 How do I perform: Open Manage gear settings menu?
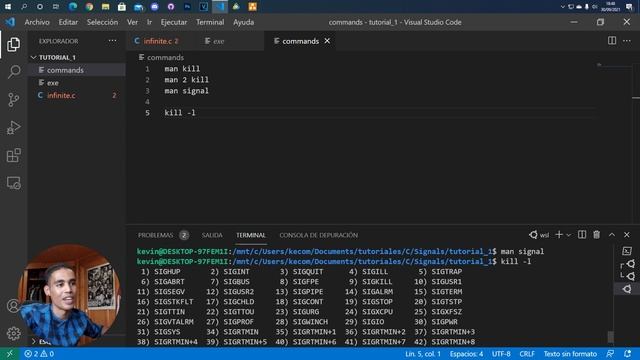click(x=13, y=333)
